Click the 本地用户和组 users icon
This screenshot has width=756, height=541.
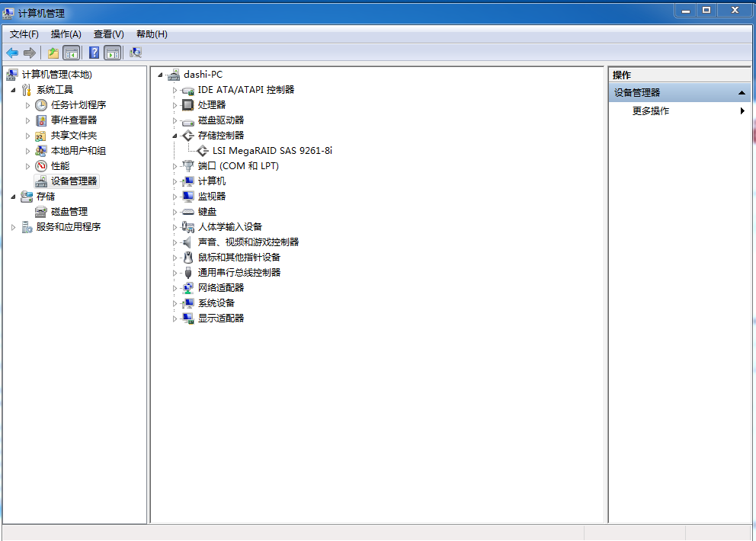pos(41,151)
